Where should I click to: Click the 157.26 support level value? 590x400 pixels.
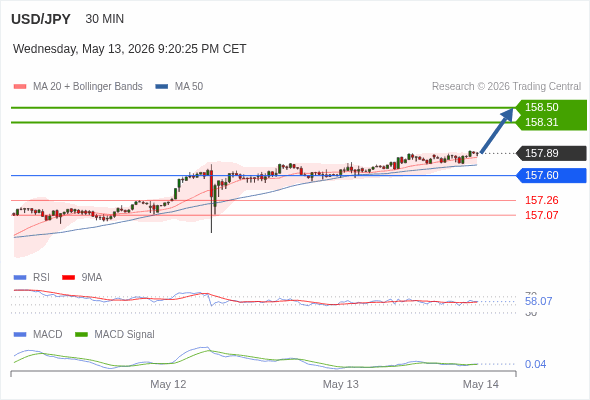pyautogui.click(x=542, y=200)
